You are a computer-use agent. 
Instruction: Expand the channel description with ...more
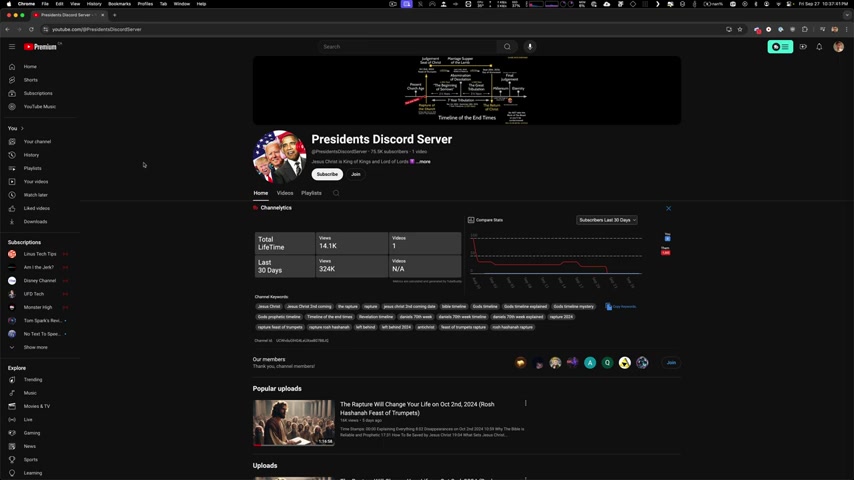pyautogui.click(x=424, y=162)
